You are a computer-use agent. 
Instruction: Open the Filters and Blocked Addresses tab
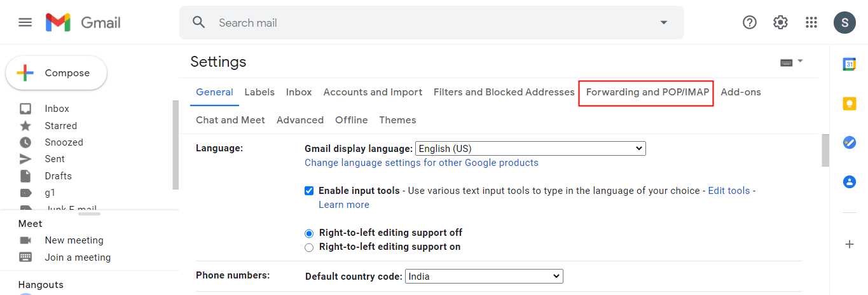504,92
